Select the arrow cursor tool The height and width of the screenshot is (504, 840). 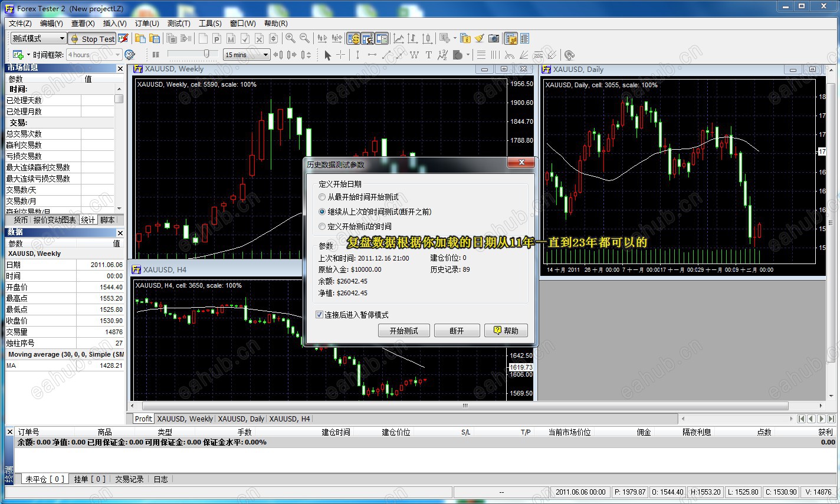328,55
